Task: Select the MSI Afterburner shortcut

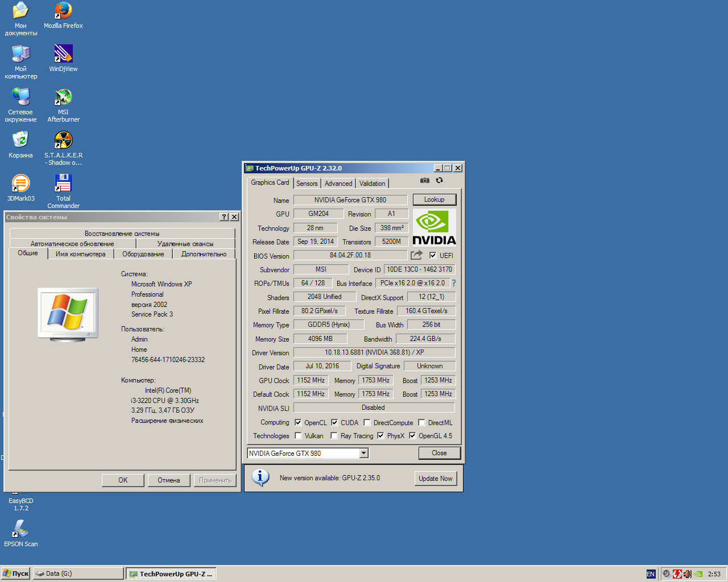Action: point(63,105)
